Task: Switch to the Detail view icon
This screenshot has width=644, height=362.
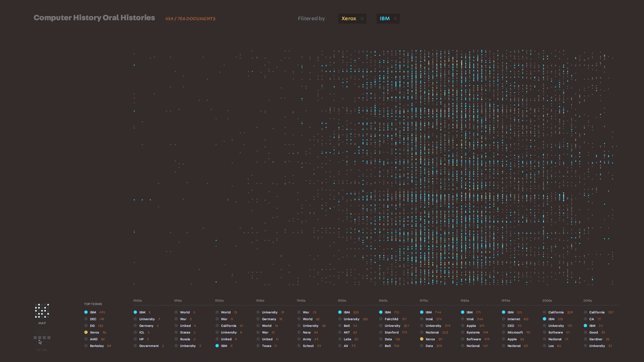Action: [x=42, y=339]
